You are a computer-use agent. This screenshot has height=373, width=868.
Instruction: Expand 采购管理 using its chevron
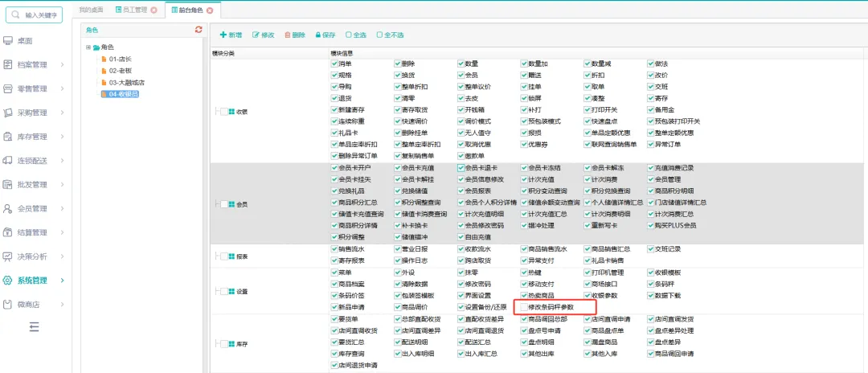pyautogui.click(x=63, y=113)
